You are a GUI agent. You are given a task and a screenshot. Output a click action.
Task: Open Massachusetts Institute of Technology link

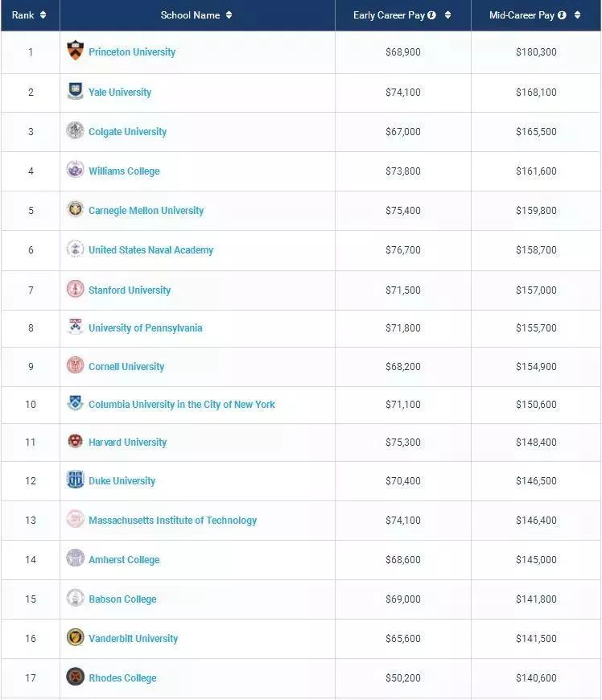(172, 520)
